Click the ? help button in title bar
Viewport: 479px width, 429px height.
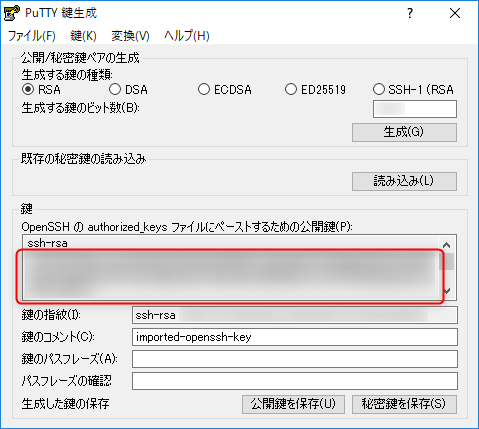(x=410, y=13)
